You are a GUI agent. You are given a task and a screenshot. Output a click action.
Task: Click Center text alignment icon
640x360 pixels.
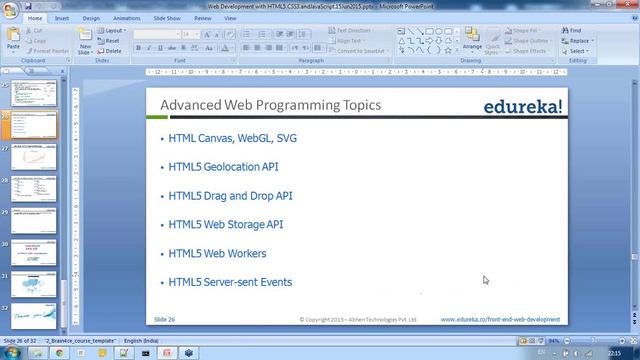click(257, 48)
